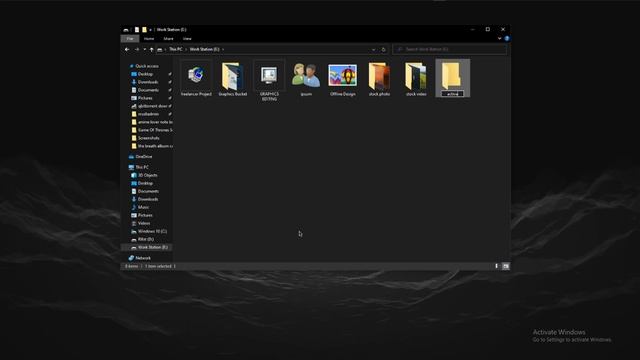Open the Home ribbon tab
The image size is (640, 360).
tap(149, 39)
